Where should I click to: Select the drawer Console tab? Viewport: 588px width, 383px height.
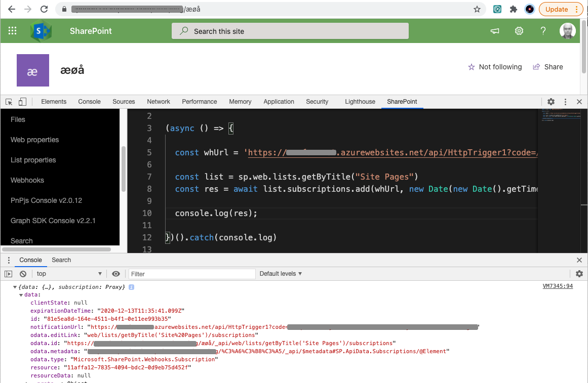31,260
